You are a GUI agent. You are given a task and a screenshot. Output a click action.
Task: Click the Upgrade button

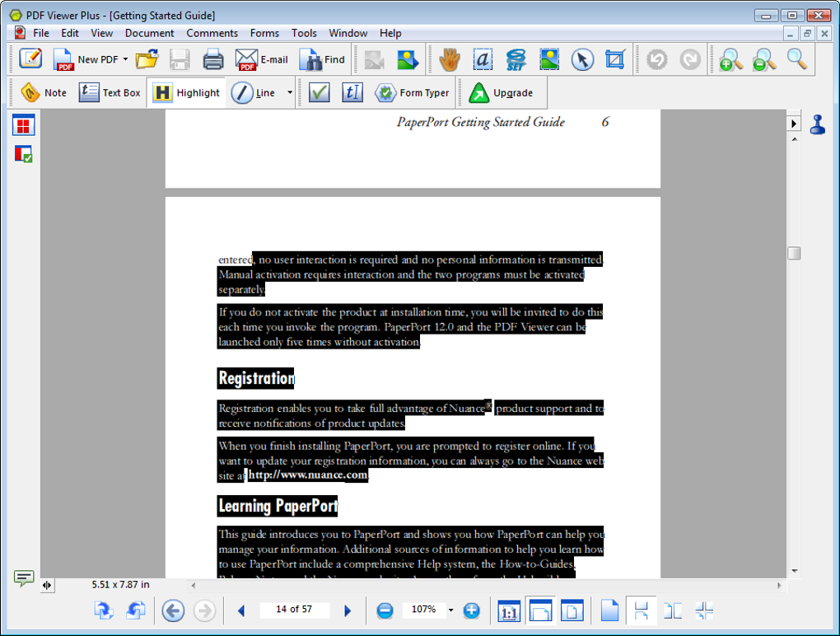tap(501, 93)
